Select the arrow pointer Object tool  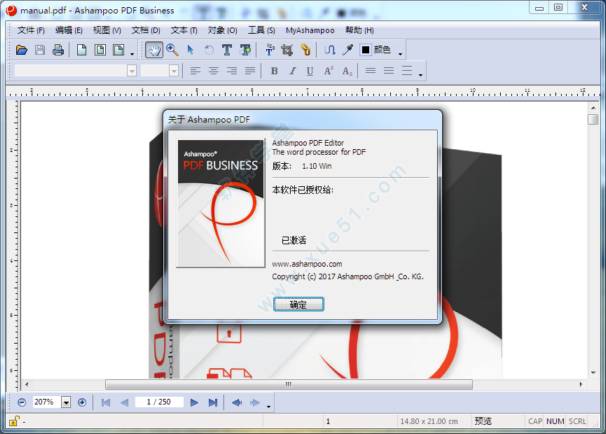click(190, 50)
